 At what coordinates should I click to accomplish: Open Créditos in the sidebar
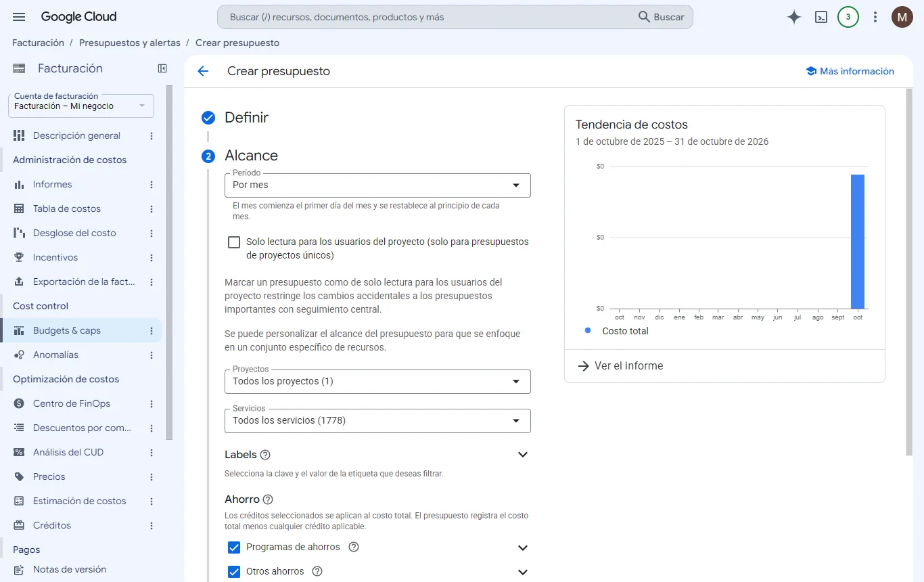pyautogui.click(x=52, y=525)
